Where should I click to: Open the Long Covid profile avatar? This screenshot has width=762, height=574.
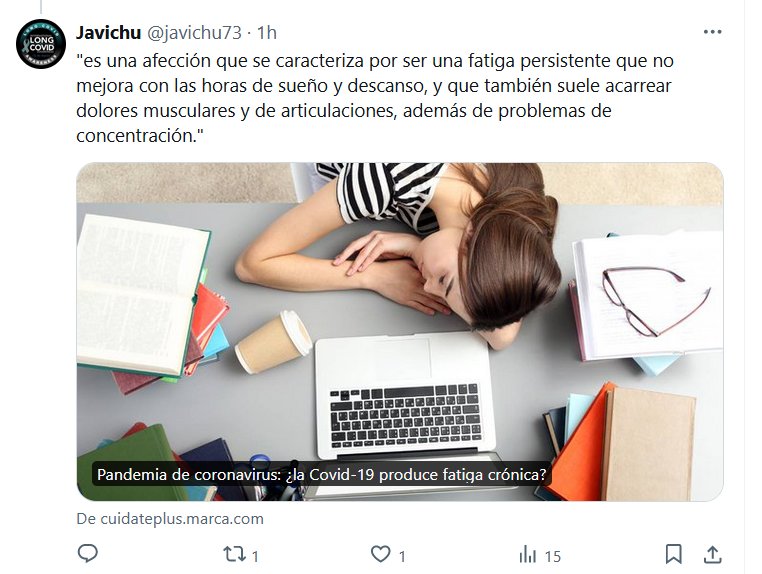(x=41, y=44)
